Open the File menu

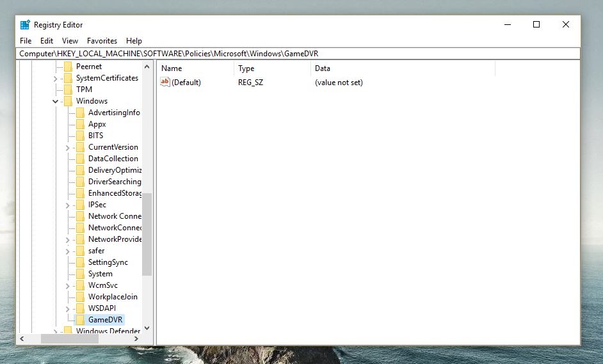click(x=26, y=41)
